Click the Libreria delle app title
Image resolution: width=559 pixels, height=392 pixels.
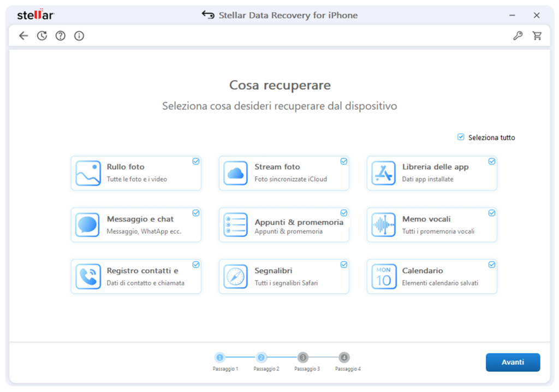[x=435, y=167]
